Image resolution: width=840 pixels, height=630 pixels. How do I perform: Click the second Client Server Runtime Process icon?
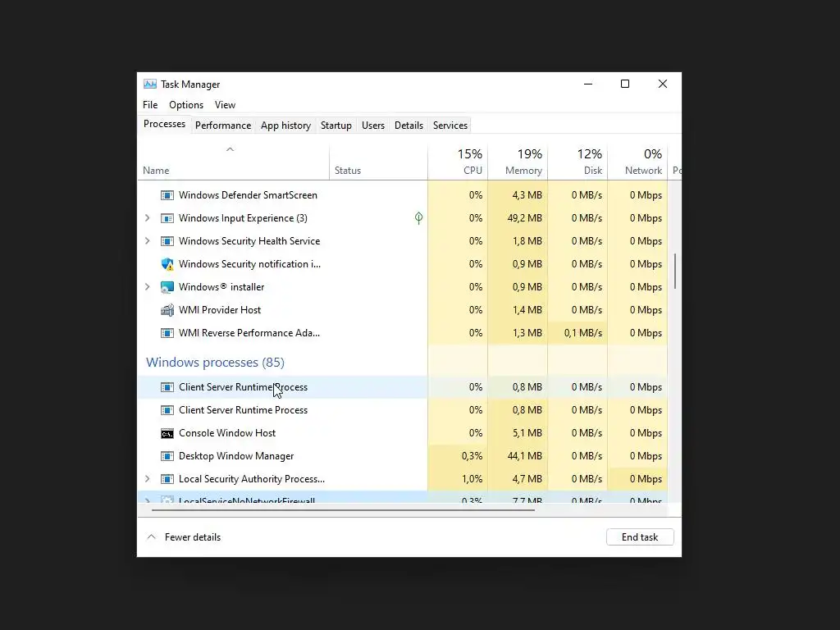coord(167,410)
